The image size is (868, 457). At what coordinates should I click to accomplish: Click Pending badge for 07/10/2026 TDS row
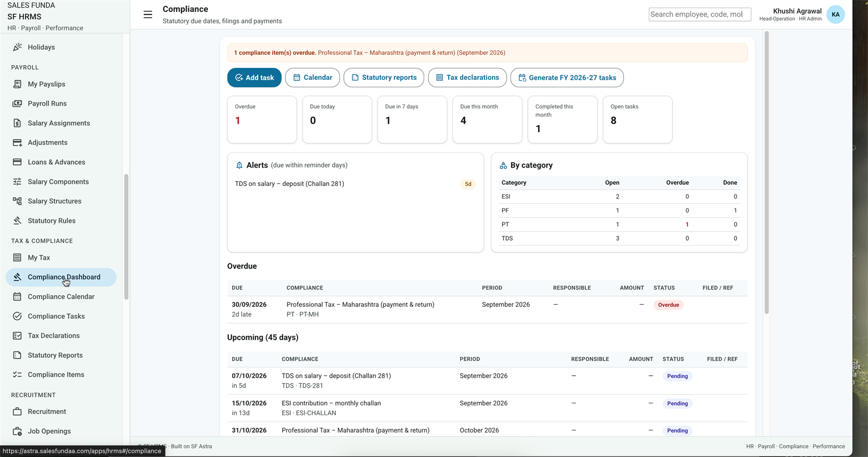678,376
